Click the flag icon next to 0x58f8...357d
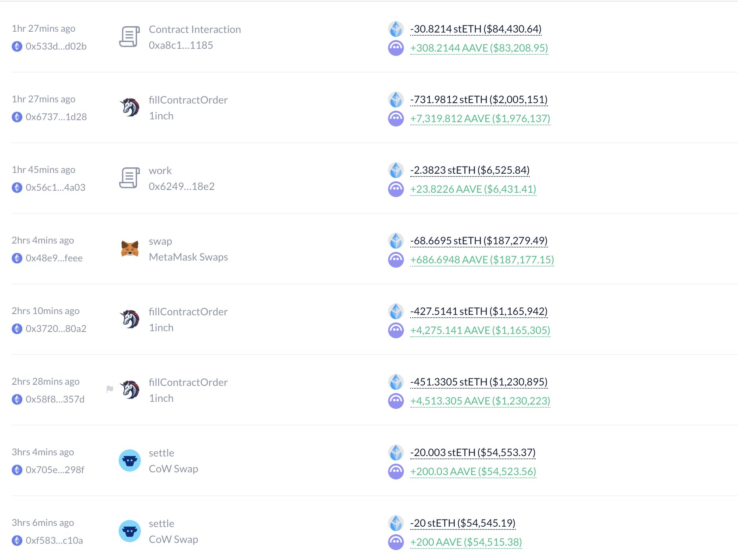This screenshot has width=738, height=560. 110,389
